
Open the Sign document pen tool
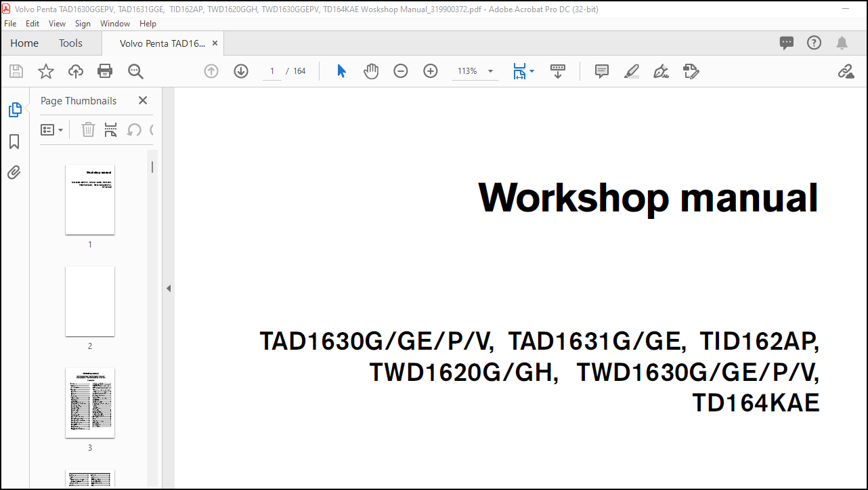pos(661,71)
